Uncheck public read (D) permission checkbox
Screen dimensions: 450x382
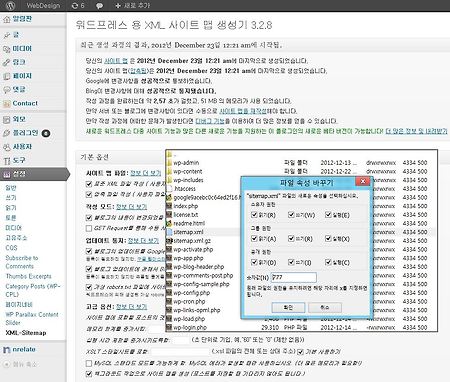[x=254, y=262]
